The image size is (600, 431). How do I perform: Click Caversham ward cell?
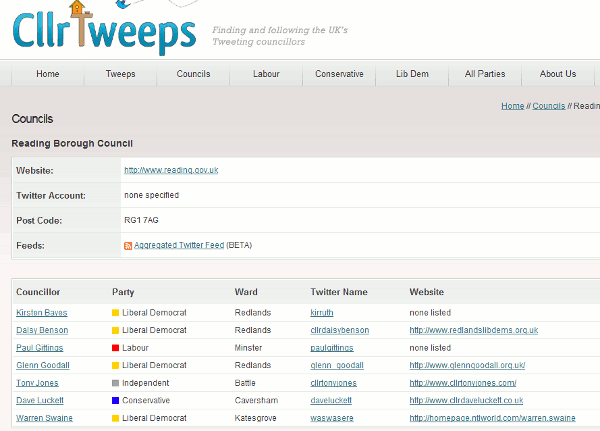(x=256, y=400)
